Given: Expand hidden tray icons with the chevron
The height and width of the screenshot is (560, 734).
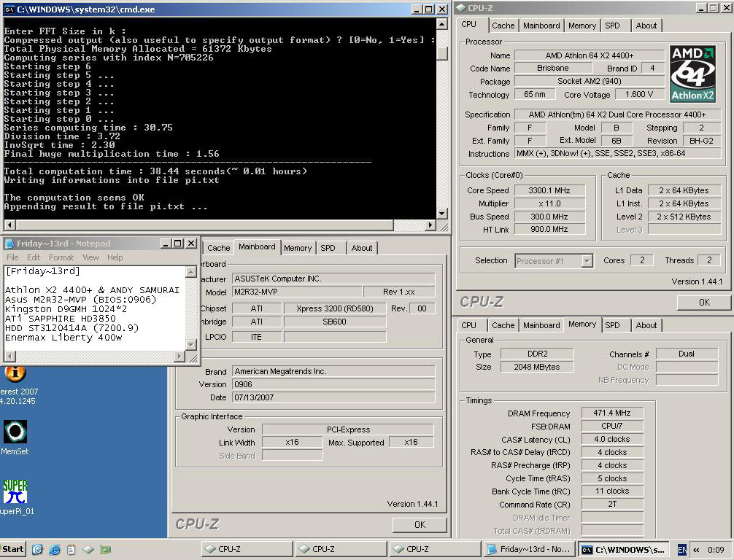Looking at the screenshot, I should tap(696, 550).
